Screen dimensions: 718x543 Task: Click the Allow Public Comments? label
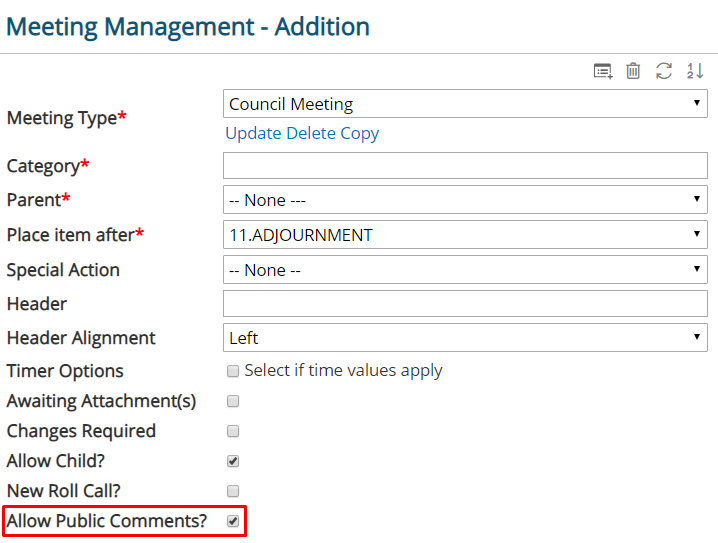107,521
